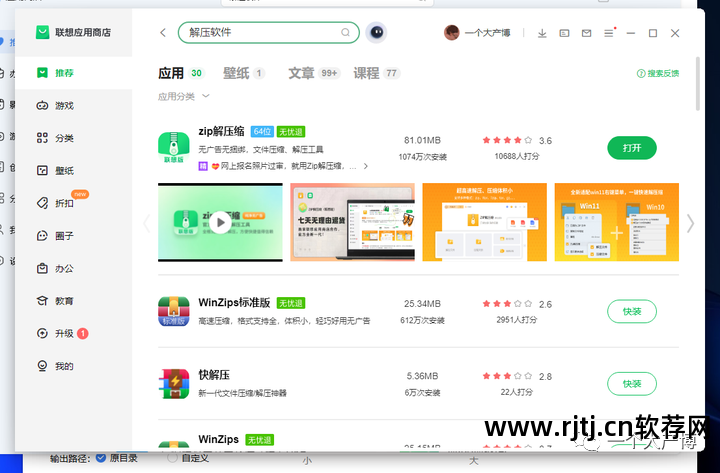Open 升级 in the sidebar

[73, 333]
